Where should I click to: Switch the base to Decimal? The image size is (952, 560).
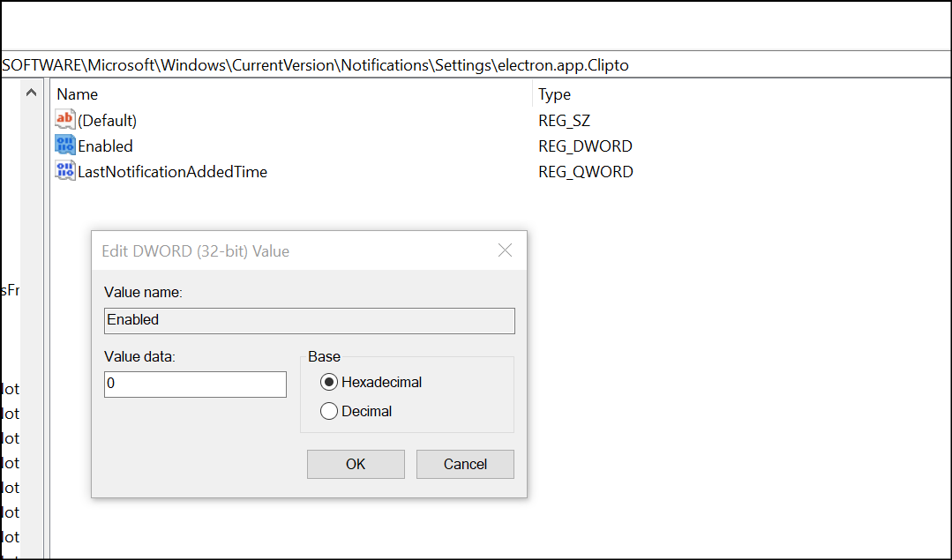pos(329,410)
